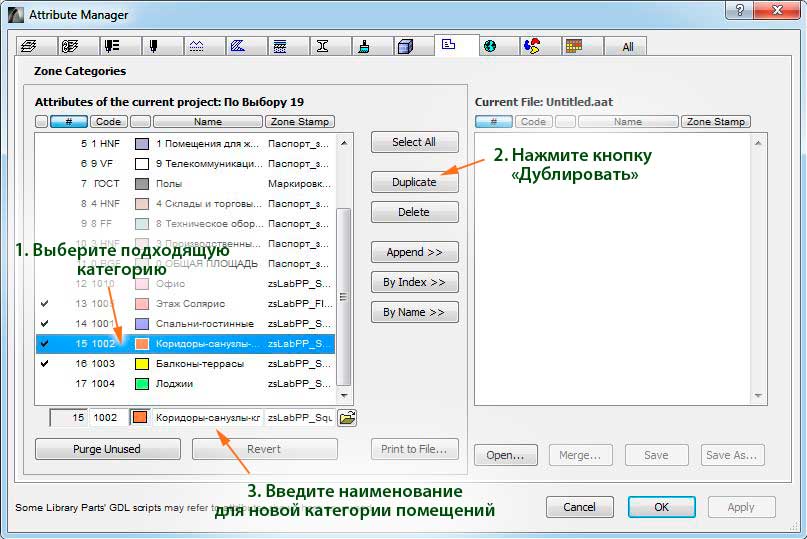
Task: Select row 4 Склады и торговы...
Action: tap(185, 204)
